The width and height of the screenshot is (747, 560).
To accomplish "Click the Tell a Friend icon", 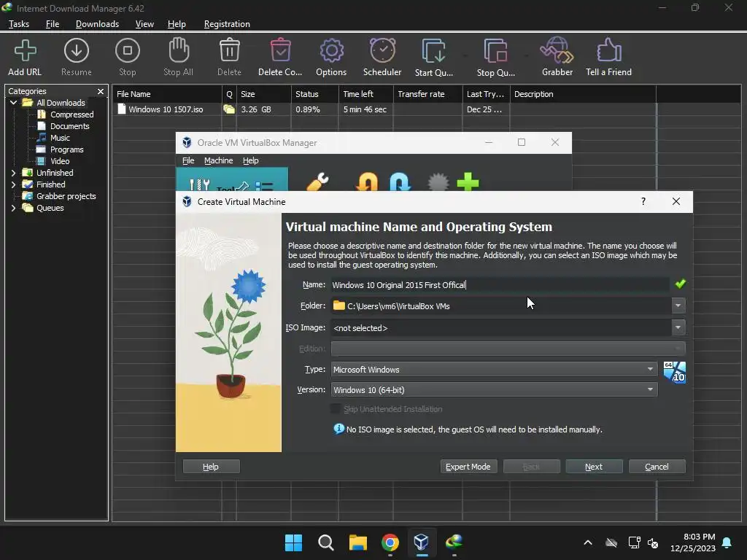I will pyautogui.click(x=609, y=50).
